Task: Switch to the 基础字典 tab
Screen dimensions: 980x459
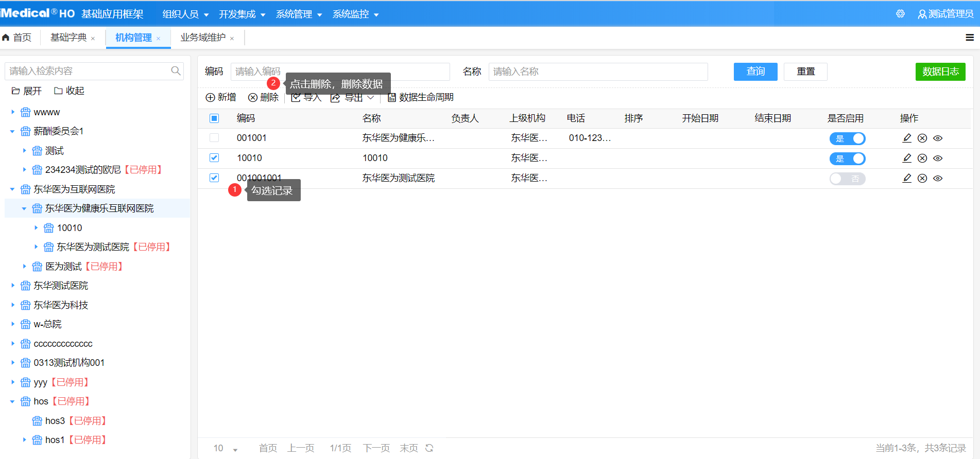Action: [68, 38]
